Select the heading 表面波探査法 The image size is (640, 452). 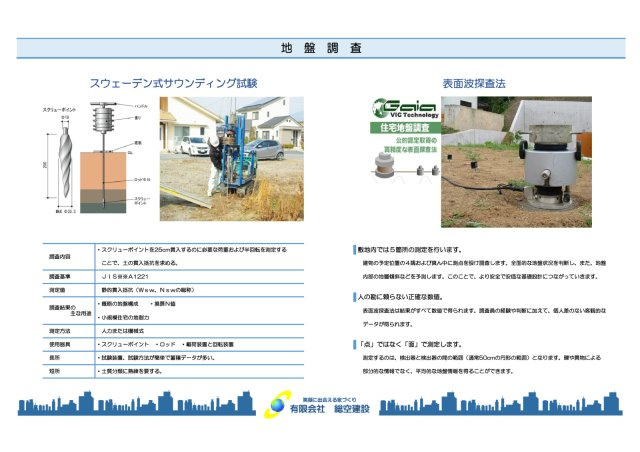pyautogui.click(x=474, y=84)
